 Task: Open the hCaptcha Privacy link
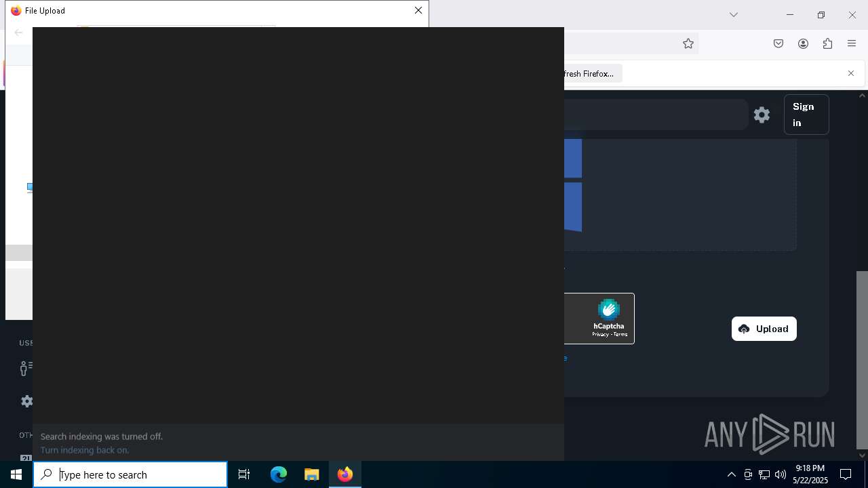click(x=600, y=334)
